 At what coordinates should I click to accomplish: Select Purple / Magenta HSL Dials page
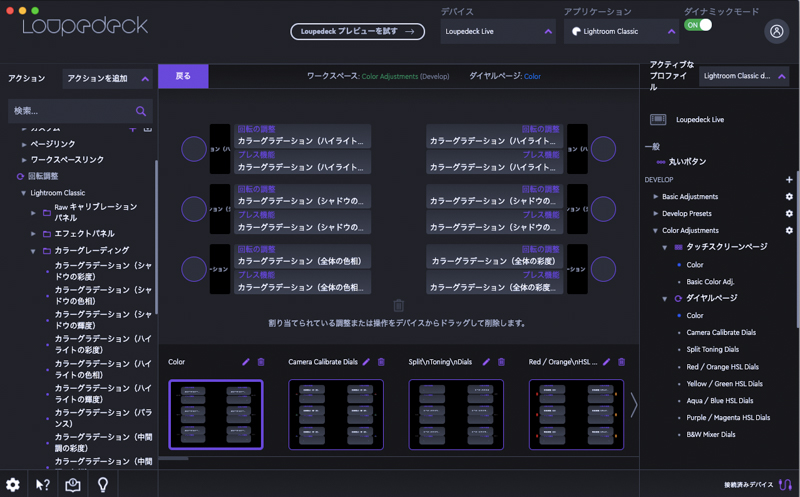coord(728,417)
